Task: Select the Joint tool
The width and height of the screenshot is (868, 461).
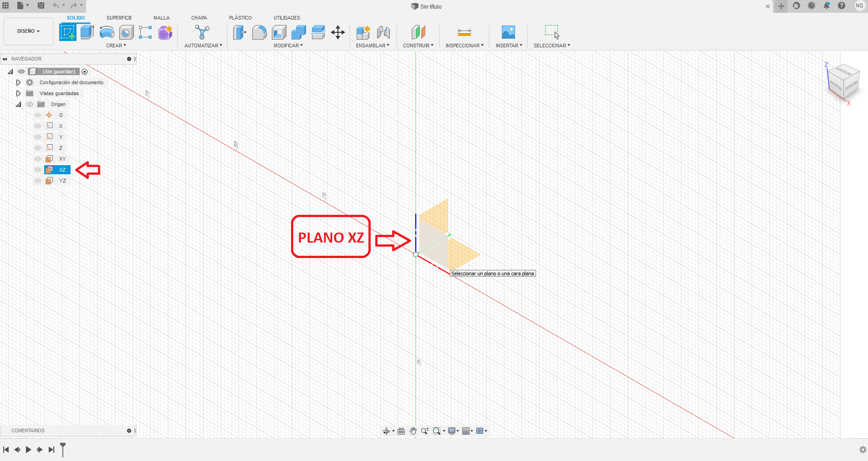Action: coord(383,32)
